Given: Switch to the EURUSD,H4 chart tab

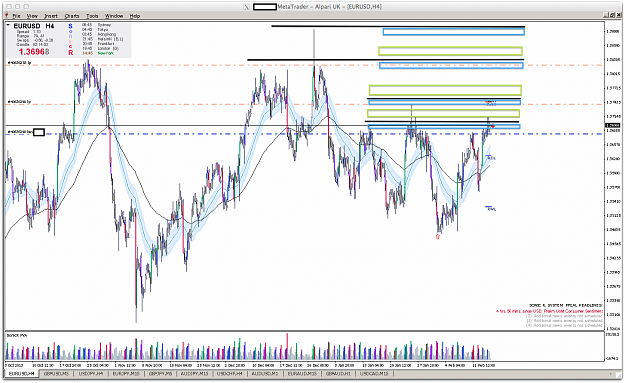Looking at the screenshot, I should tap(22, 374).
